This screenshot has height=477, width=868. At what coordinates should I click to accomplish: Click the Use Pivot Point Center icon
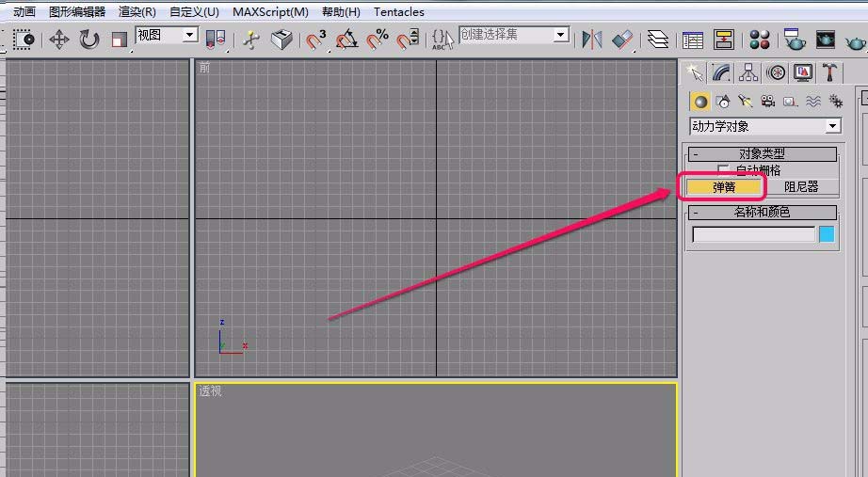click(216, 40)
